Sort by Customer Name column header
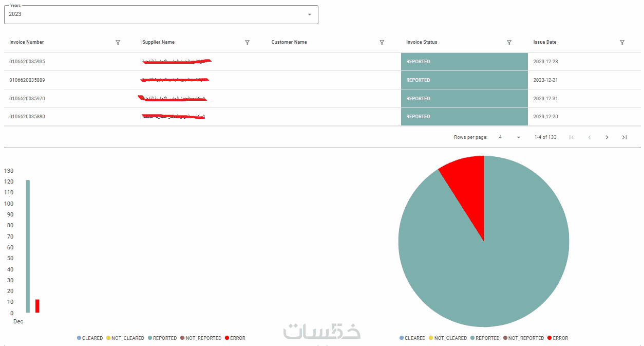 (289, 42)
